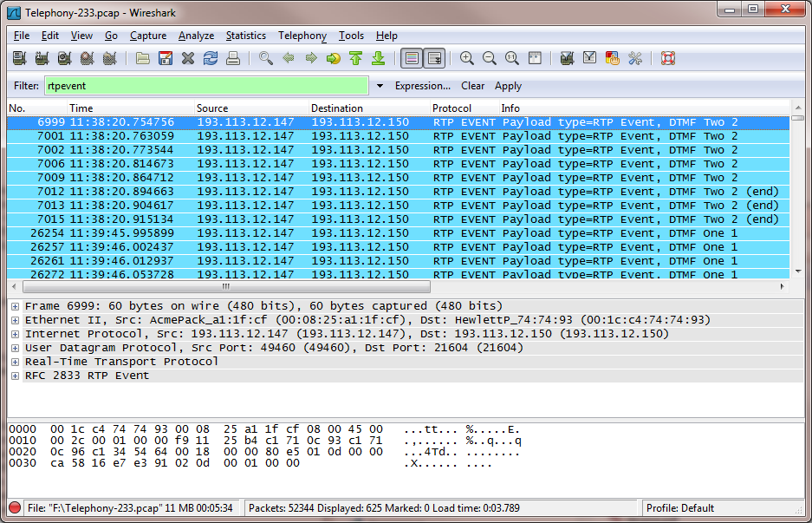
Task: Find a packet magnifier icon
Action: coord(266,58)
